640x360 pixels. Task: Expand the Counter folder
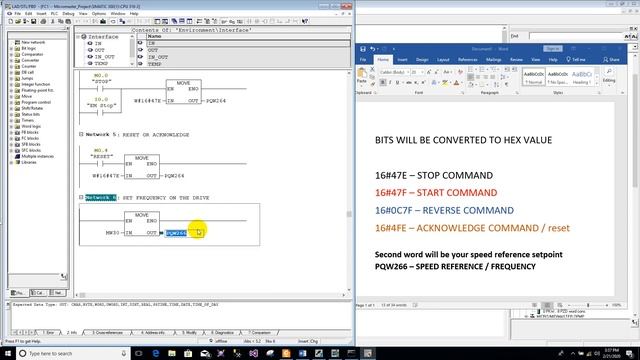[x=11, y=66]
